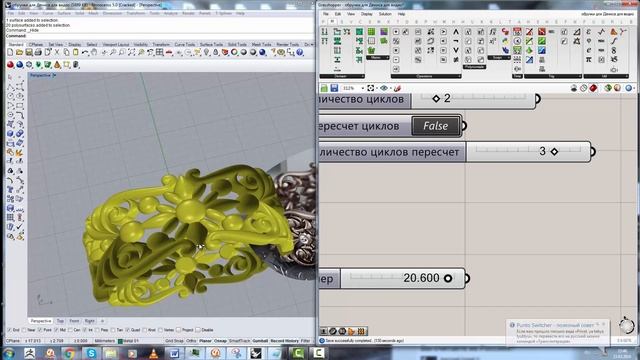The image size is (640, 360).
Task: Open the Surface menu in Rhino
Action: (x=64, y=13)
